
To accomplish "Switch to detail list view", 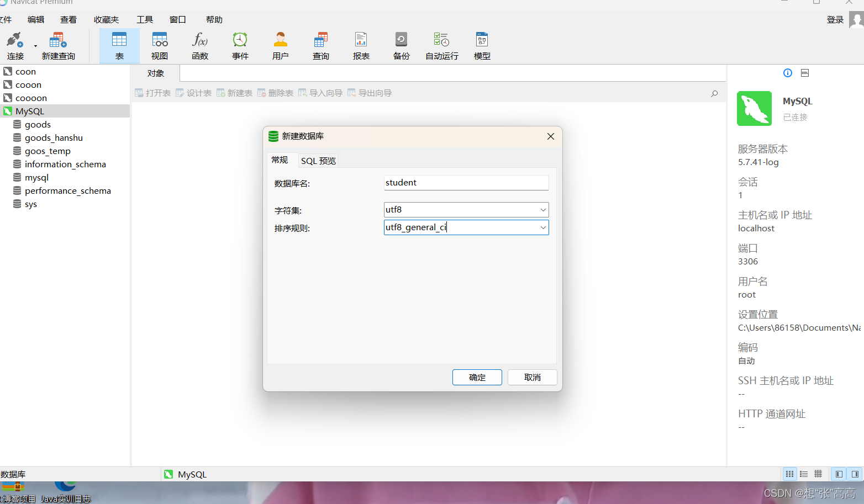I will [804, 474].
